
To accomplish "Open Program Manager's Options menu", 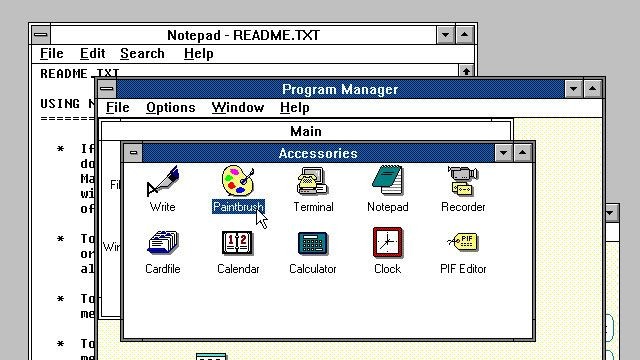I will pyautogui.click(x=171, y=108).
